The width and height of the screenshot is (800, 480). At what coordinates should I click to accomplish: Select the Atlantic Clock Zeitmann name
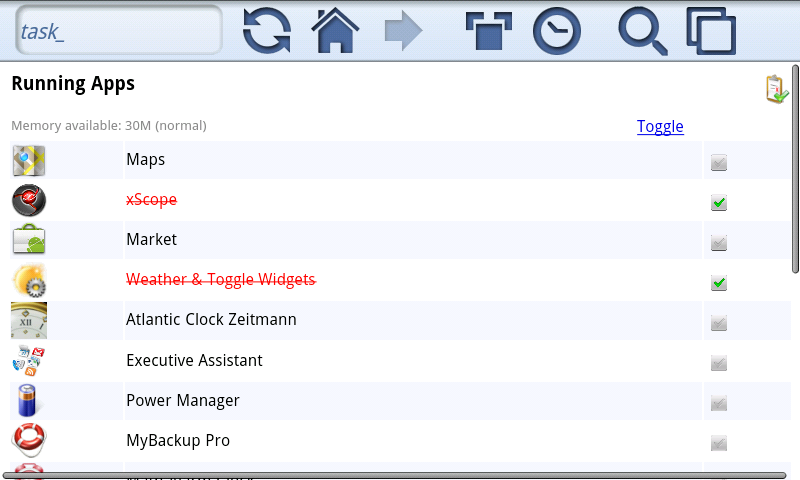211,319
